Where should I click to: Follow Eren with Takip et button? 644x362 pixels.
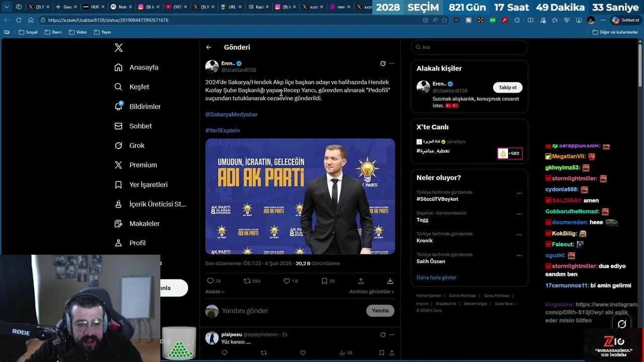point(508,87)
